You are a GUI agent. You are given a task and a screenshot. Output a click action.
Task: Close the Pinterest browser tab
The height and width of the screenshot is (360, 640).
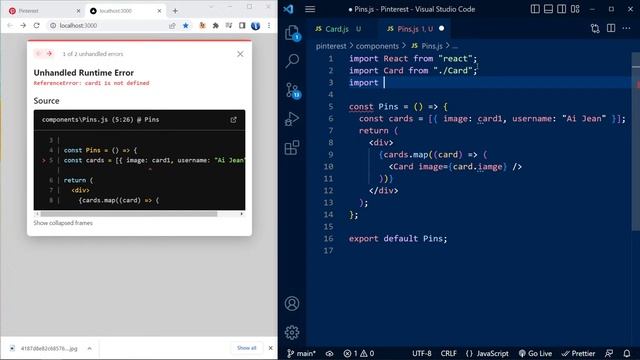point(78,11)
